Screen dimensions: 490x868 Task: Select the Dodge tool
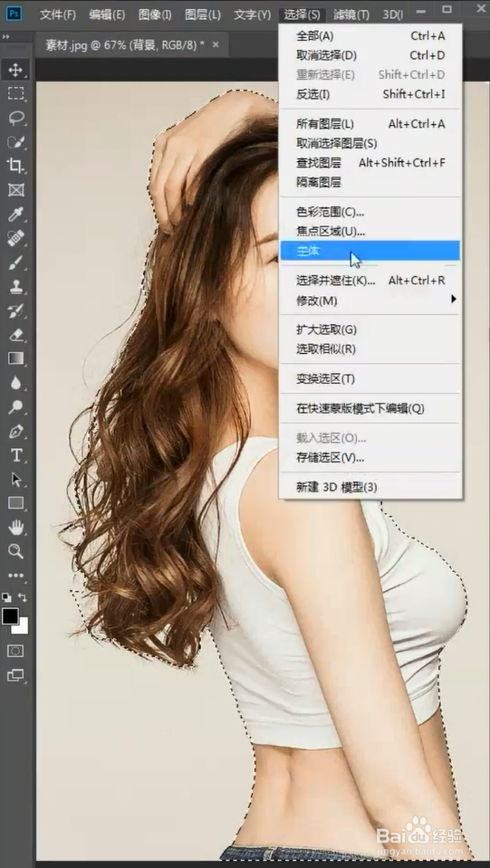(x=15, y=407)
